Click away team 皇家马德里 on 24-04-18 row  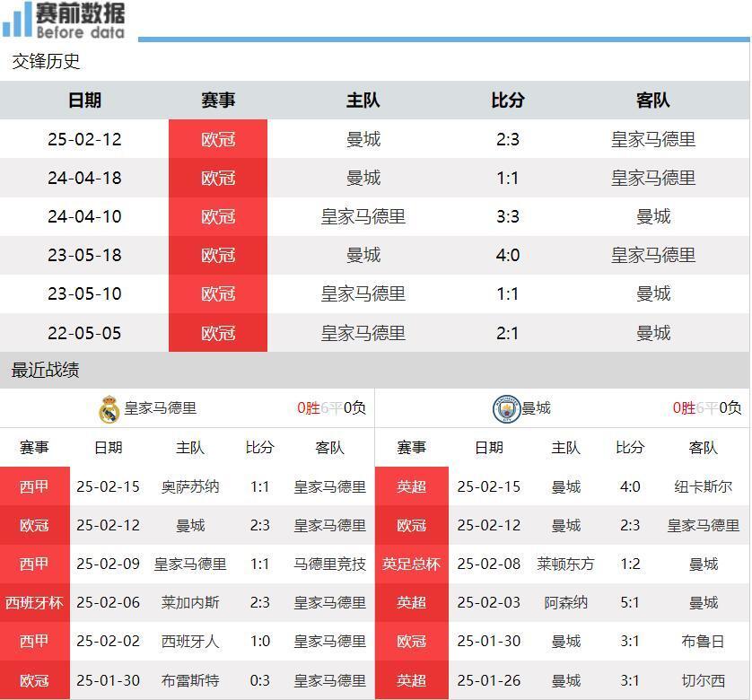pyautogui.click(x=653, y=178)
